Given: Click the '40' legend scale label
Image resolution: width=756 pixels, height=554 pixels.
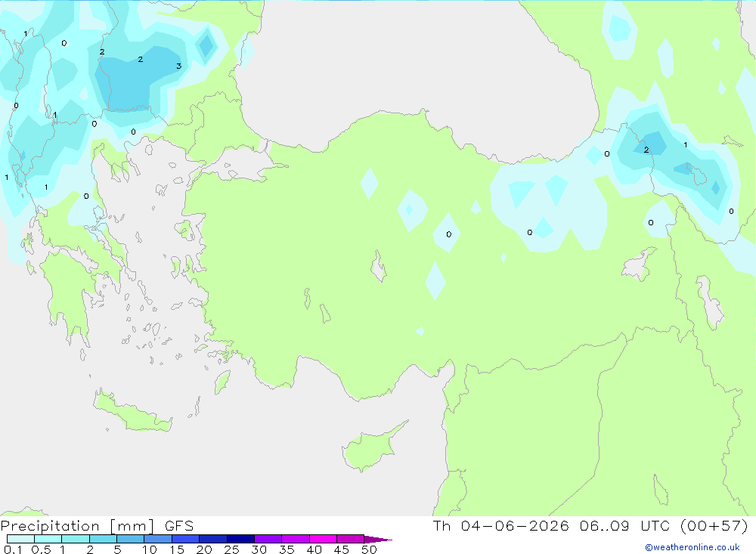Looking at the screenshot, I should coord(314,549).
